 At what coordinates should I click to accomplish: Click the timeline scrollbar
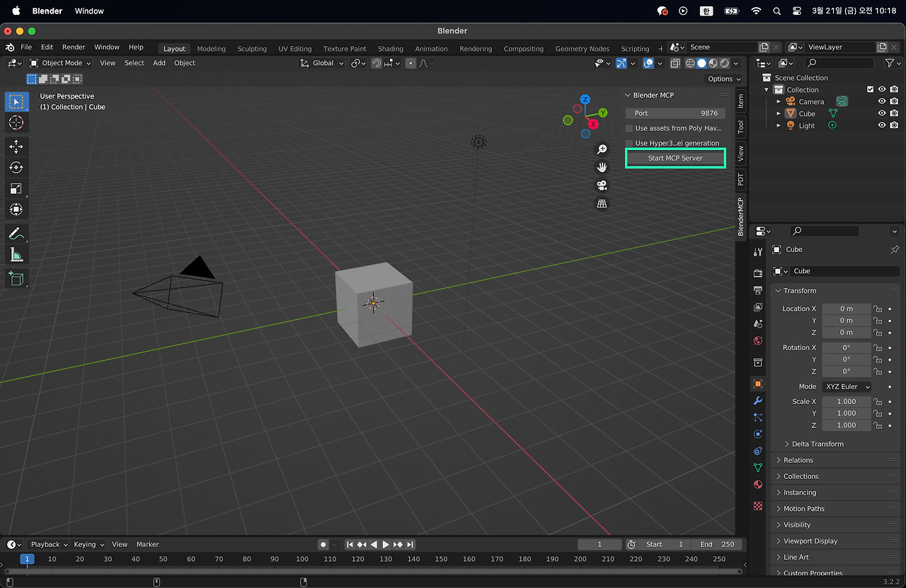[x=372, y=571]
